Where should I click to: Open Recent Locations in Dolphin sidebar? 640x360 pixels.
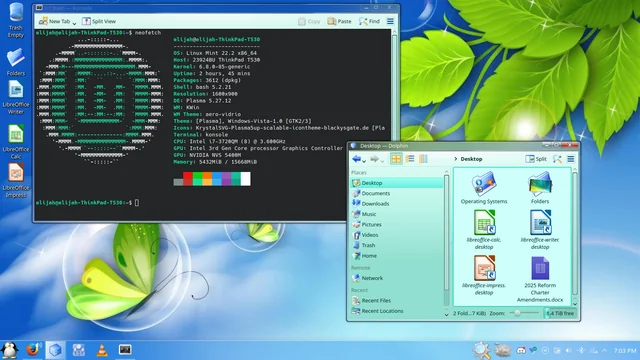(397, 311)
